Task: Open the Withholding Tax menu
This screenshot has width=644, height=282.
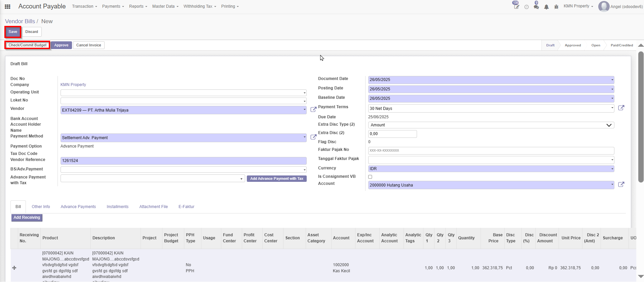Action: pos(200,6)
